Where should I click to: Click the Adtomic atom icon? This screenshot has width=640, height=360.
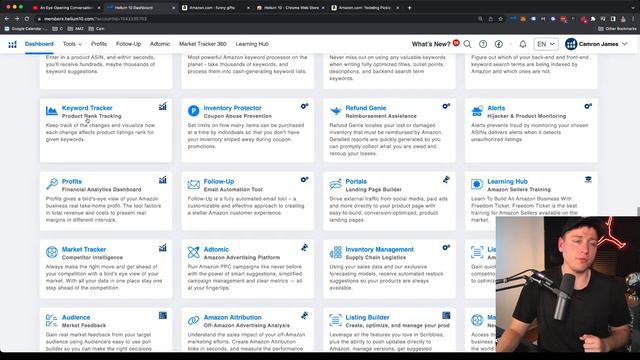193,252
